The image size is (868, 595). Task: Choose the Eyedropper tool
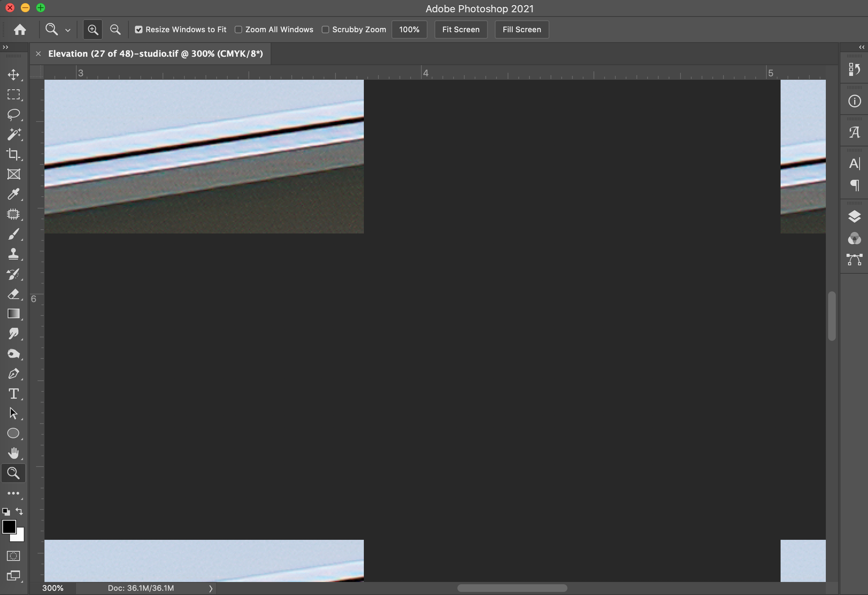click(x=13, y=194)
